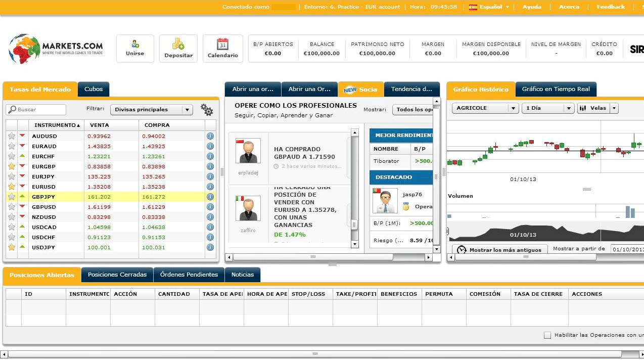The width and height of the screenshot is (644, 360).
Task: Click the GBPAUD trade by erpladej
Action: [304, 153]
